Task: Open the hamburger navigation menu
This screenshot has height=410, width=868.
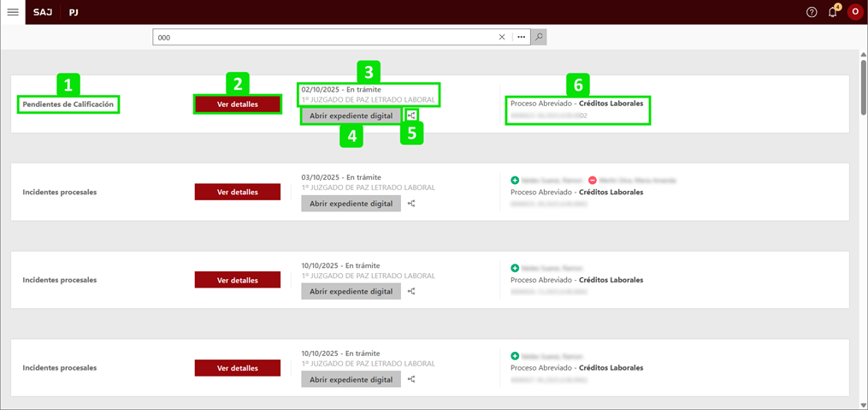Action: tap(13, 12)
